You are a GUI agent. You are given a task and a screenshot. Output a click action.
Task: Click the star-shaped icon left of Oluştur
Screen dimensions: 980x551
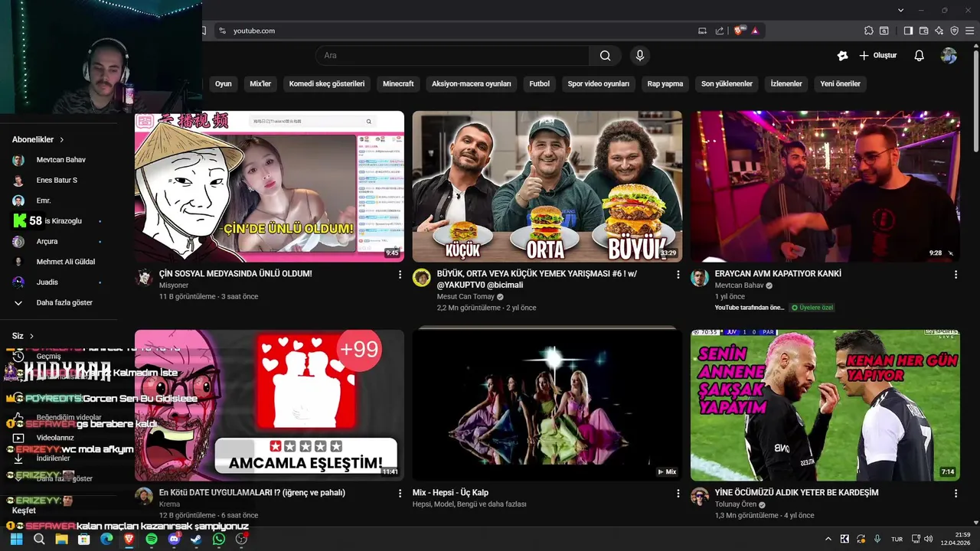[842, 55]
